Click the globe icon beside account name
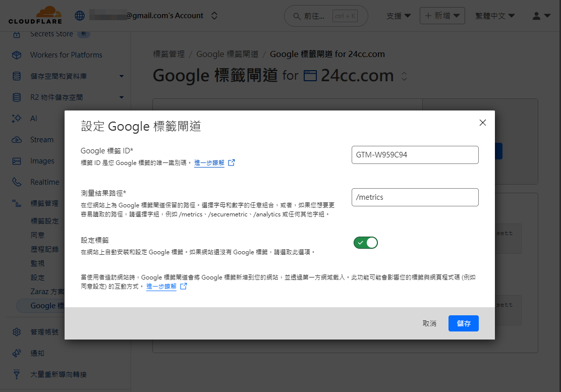The image size is (561, 392). 80,16
